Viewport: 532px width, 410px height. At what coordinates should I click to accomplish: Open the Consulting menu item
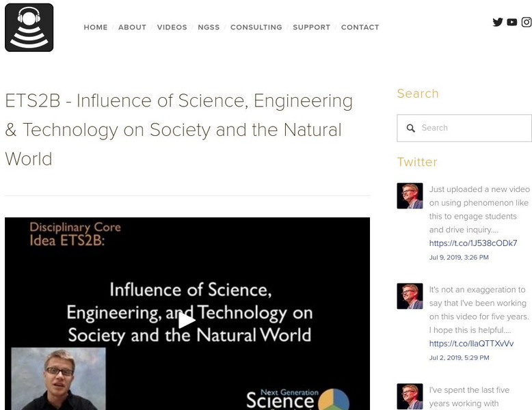tap(256, 27)
